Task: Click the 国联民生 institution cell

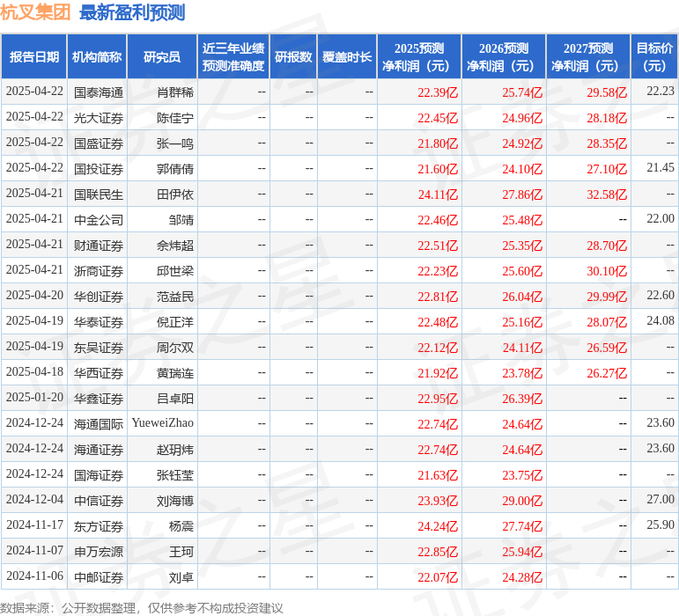Action: pos(99,194)
